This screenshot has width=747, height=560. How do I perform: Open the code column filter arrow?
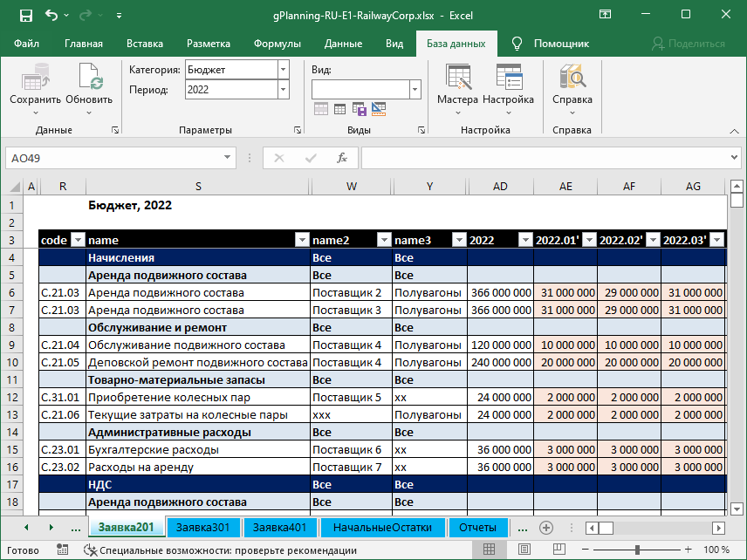coord(78,240)
